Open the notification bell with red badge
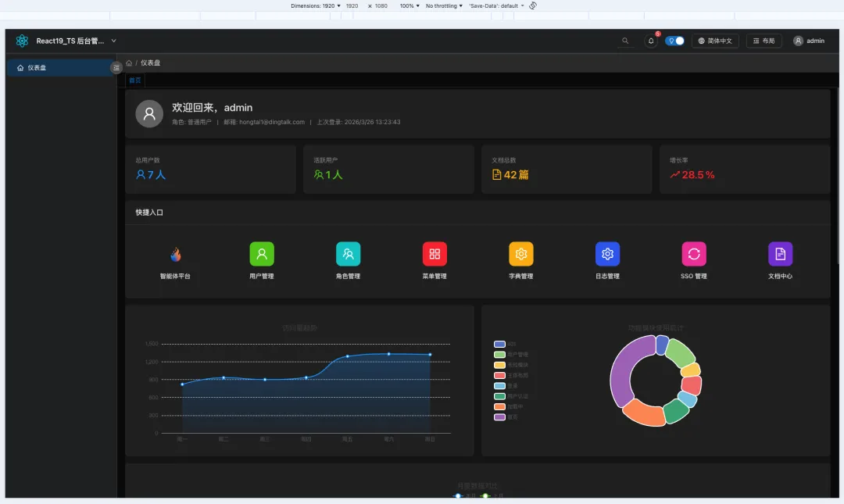The height and width of the screenshot is (504, 844). click(651, 41)
